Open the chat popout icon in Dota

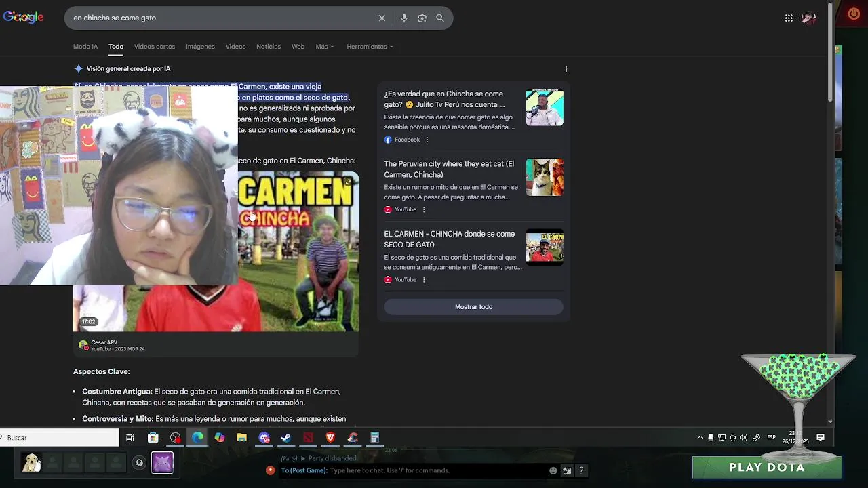tap(567, 470)
